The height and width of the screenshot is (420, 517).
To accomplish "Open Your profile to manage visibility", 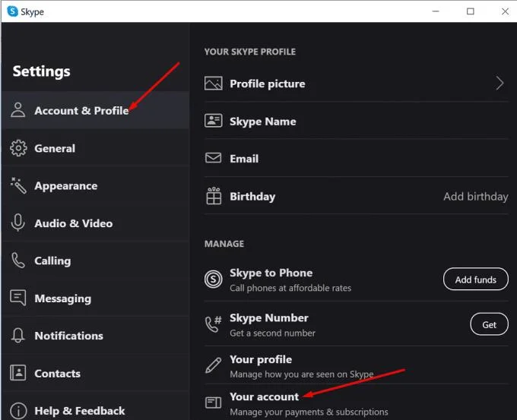I will [356, 365].
